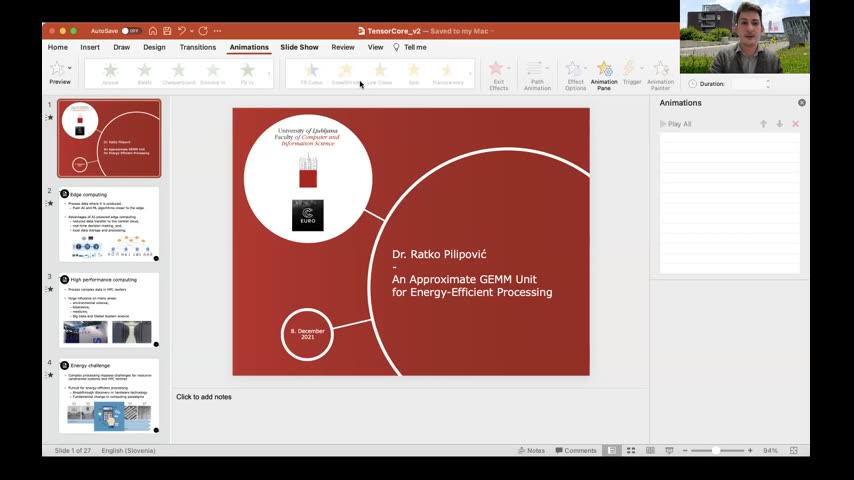Open the Transitions tab
Viewport: 854px width, 480px height.
198,47
